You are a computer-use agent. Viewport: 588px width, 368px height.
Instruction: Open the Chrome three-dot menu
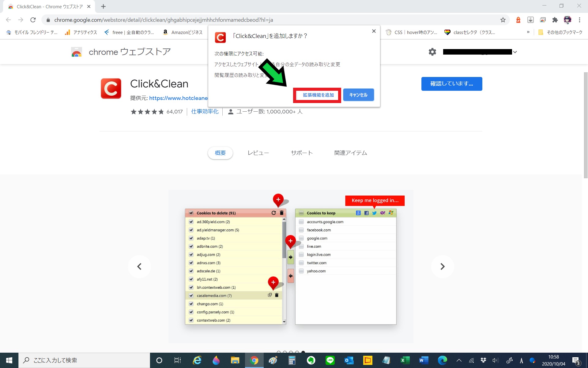click(579, 20)
